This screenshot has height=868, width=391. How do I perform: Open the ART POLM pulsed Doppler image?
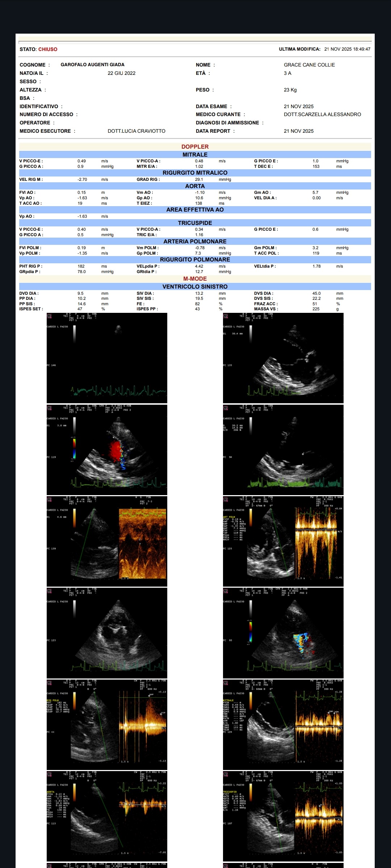pos(283,541)
